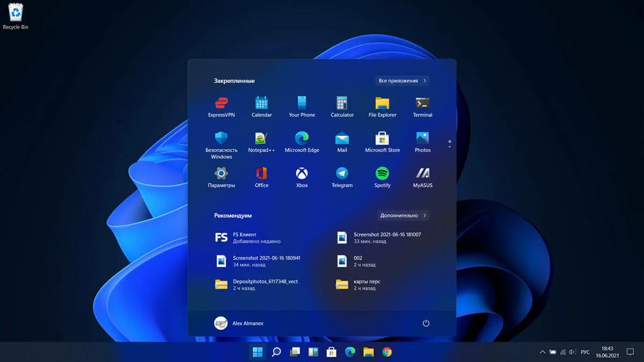Open Параметры settings app

click(221, 178)
